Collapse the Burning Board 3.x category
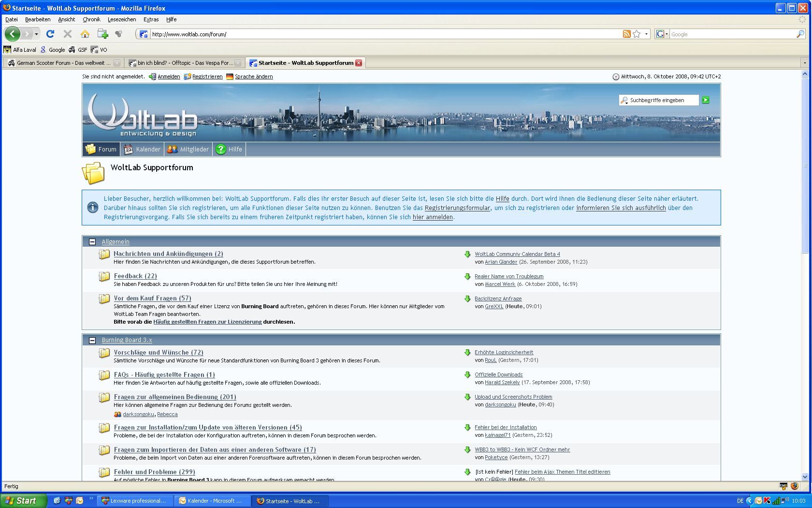 pos(92,340)
